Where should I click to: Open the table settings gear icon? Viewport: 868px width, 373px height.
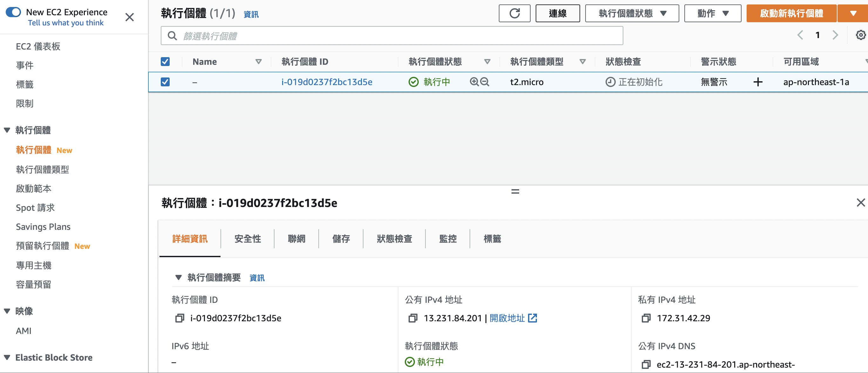(x=861, y=35)
